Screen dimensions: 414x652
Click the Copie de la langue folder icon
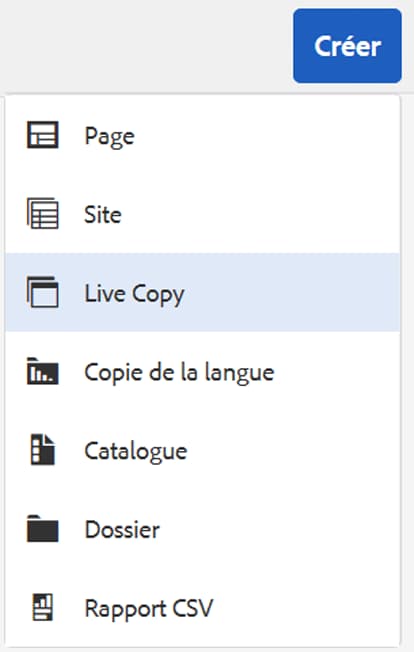click(x=43, y=371)
